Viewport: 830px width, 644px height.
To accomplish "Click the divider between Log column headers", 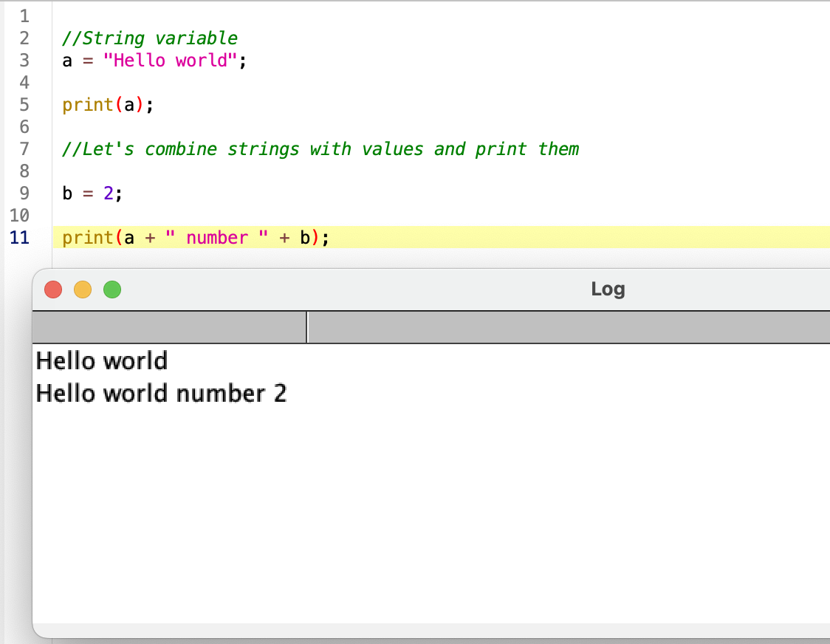I will tap(306, 327).
